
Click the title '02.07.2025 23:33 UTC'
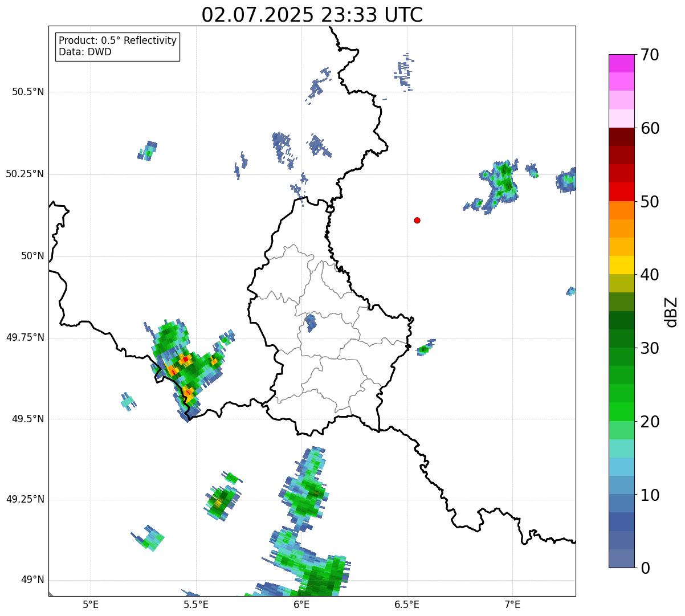click(312, 15)
